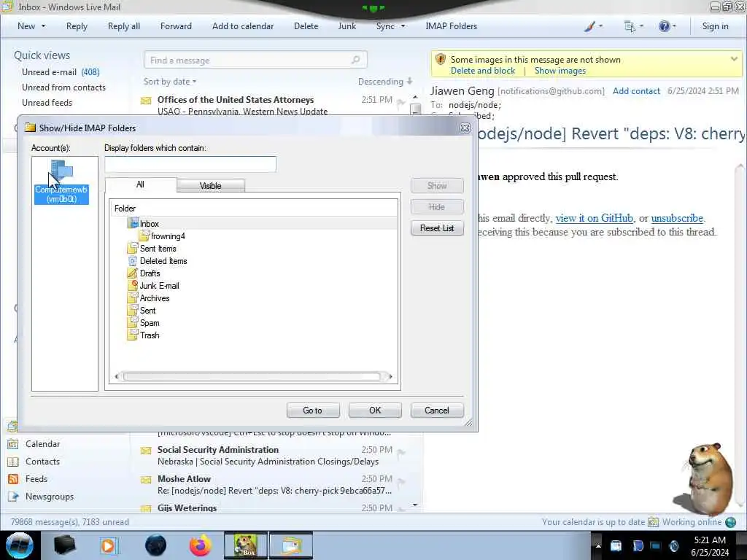Screen dimensions: 747x560
Task: Open the New dropdown arrow
Action: tap(43, 26)
